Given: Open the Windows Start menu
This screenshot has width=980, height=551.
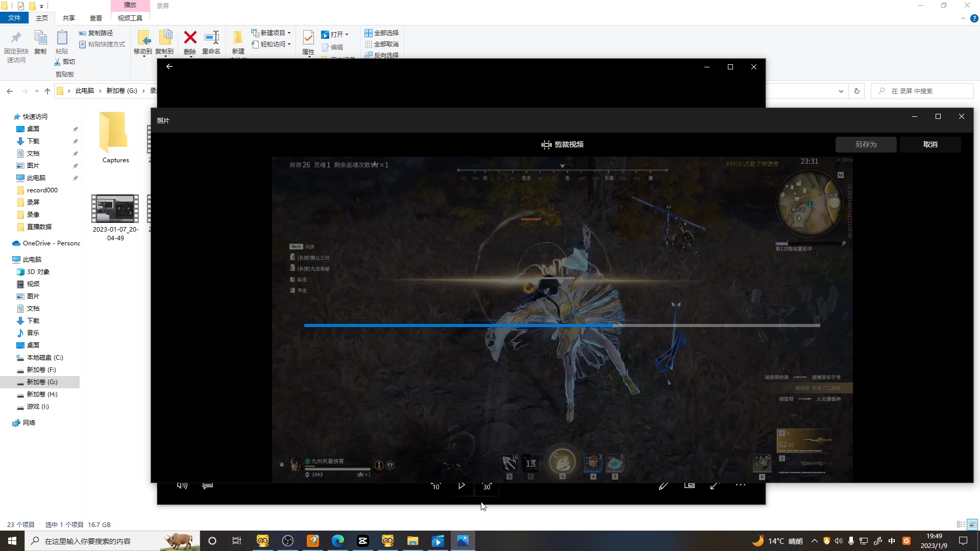Looking at the screenshot, I should 12,541.
